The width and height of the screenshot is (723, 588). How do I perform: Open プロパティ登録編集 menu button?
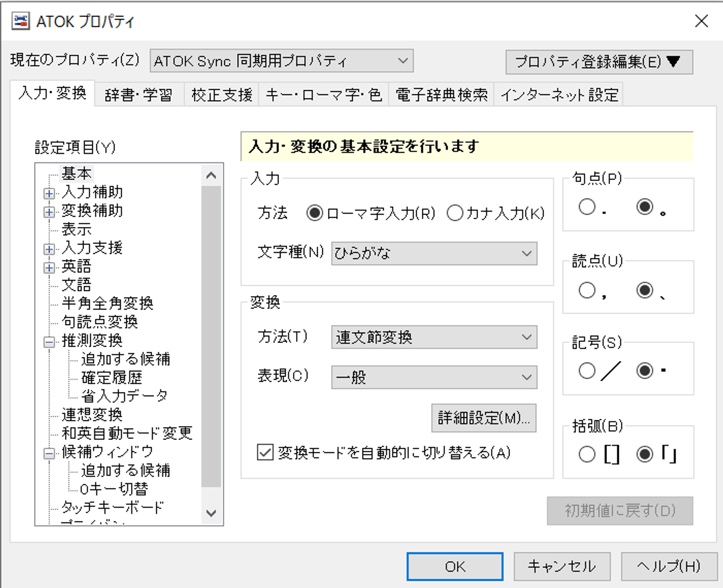pos(599,62)
